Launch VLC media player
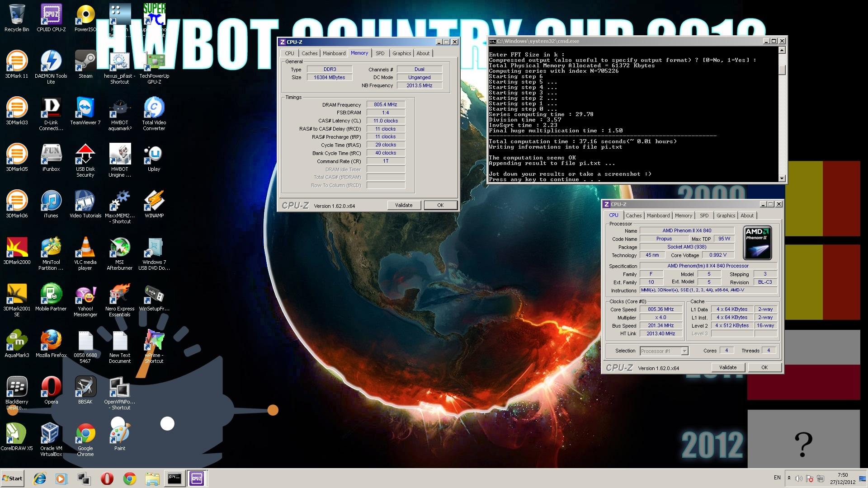868x488 pixels. tap(85, 253)
